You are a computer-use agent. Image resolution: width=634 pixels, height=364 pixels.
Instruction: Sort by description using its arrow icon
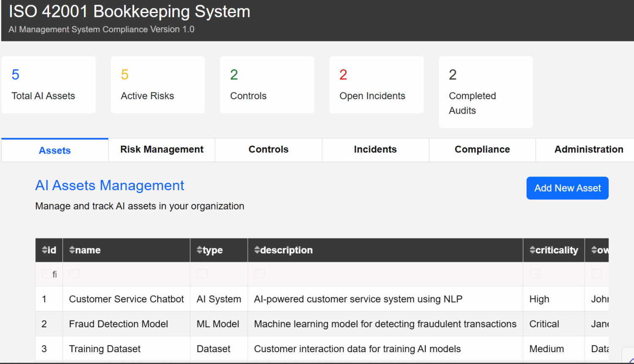(x=257, y=250)
